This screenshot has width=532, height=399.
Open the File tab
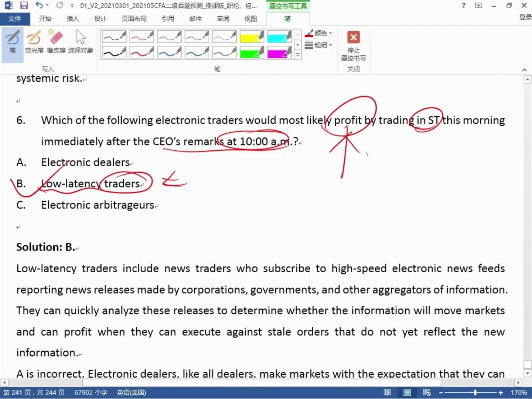tap(14, 18)
